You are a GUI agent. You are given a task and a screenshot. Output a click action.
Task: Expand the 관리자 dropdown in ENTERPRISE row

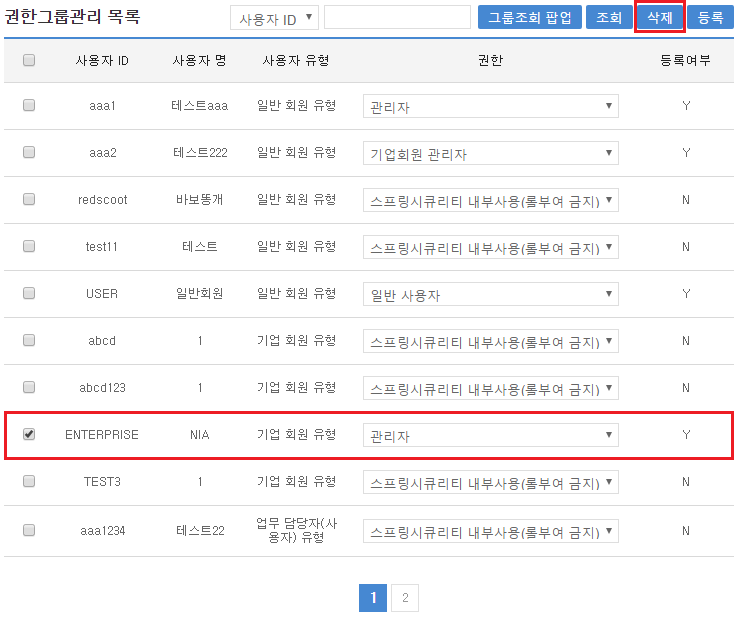click(x=490, y=435)
